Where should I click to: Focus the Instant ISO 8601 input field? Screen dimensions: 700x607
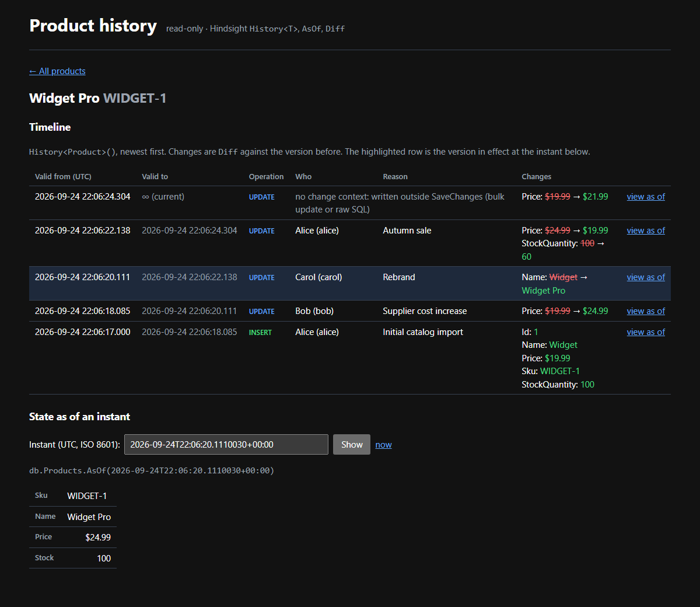[226, 444]
